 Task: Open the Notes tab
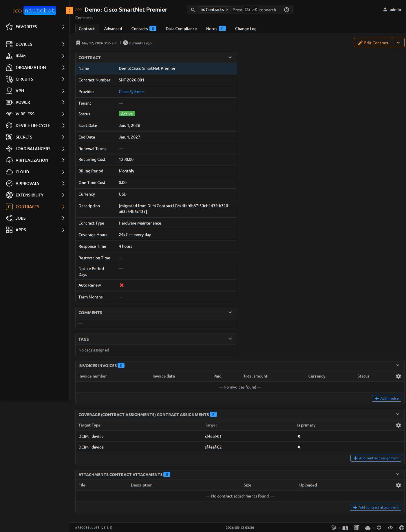click(216, 29)
